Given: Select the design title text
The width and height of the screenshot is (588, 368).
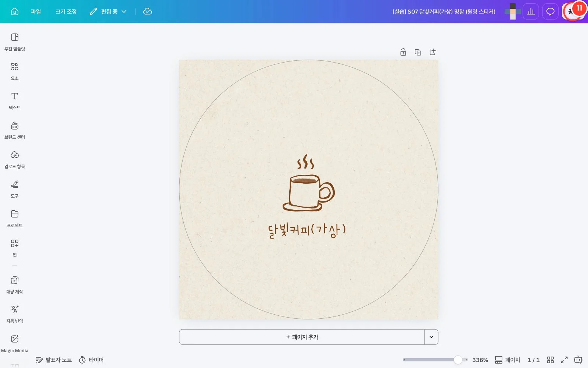Looking at the screenshot, I should pos(444,11).
